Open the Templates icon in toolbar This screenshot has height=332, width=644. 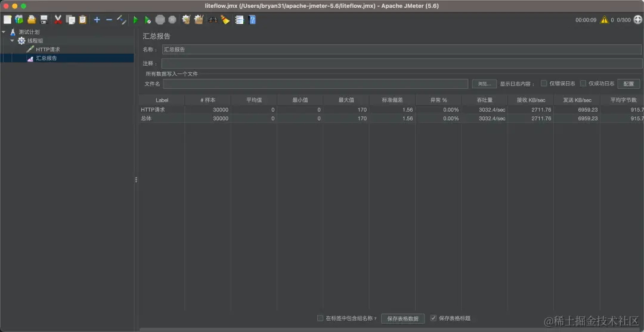tap(19, 19)
